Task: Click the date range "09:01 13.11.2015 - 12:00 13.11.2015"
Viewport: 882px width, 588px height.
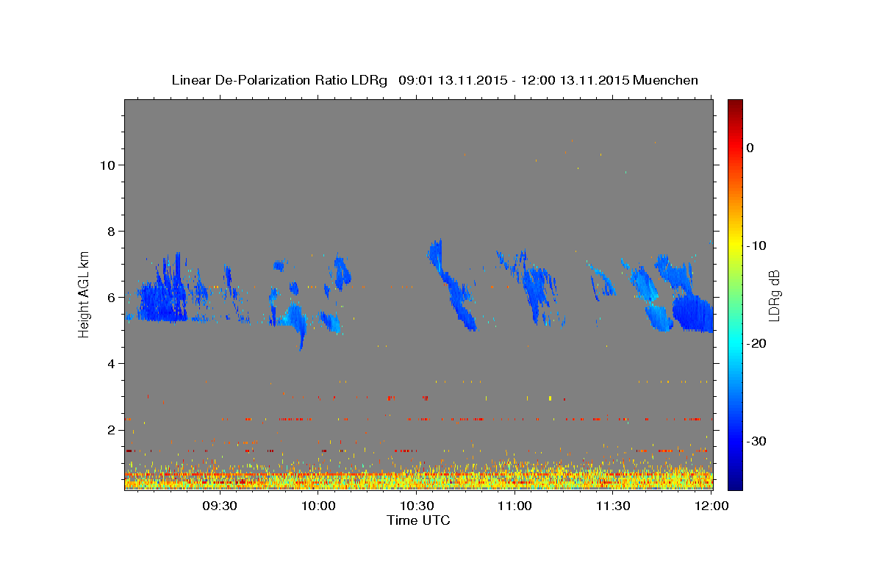Action: 514,80
